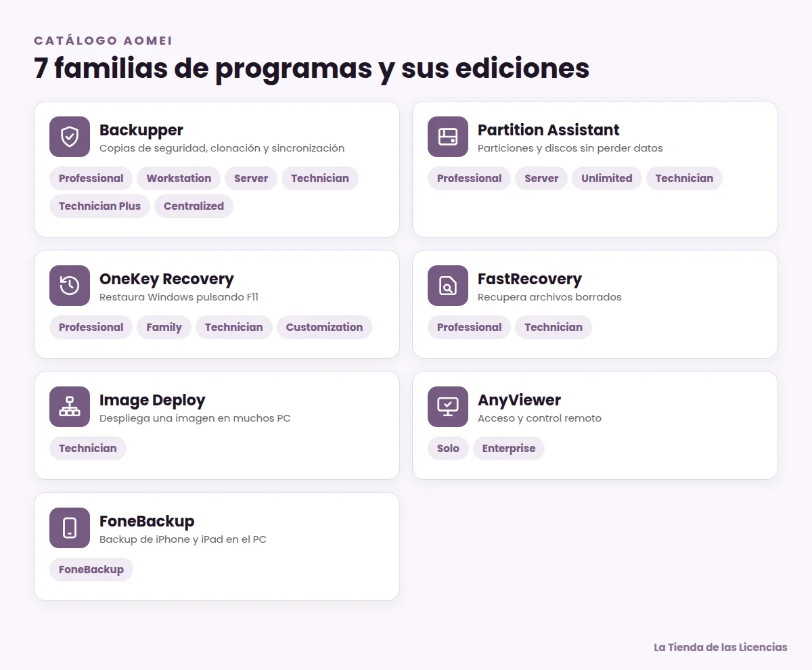Select FastRecovery Technician tag

click(x=554, y=328)
